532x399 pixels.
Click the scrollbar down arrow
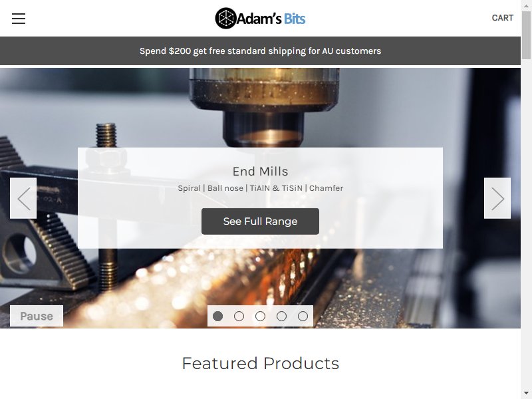(526, 394)
